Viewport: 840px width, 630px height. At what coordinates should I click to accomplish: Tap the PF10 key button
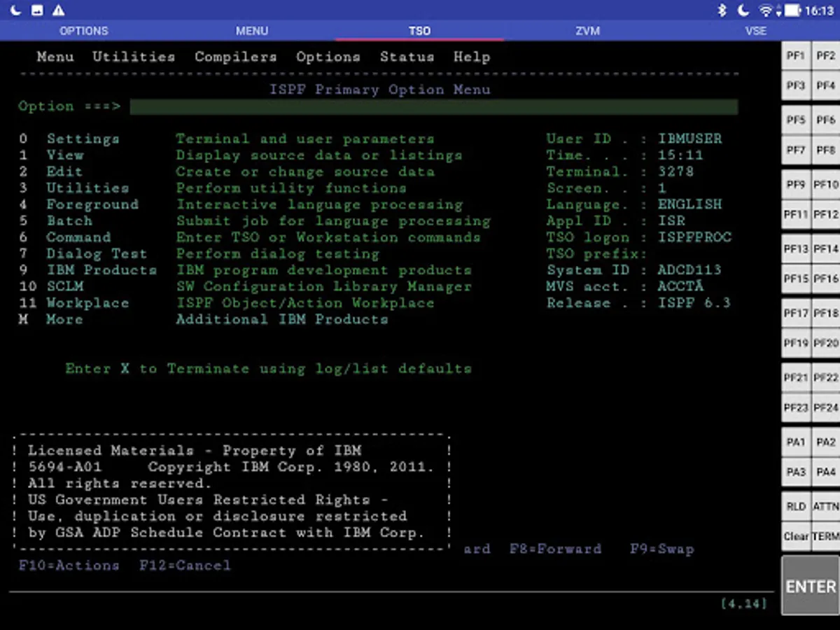825,185
